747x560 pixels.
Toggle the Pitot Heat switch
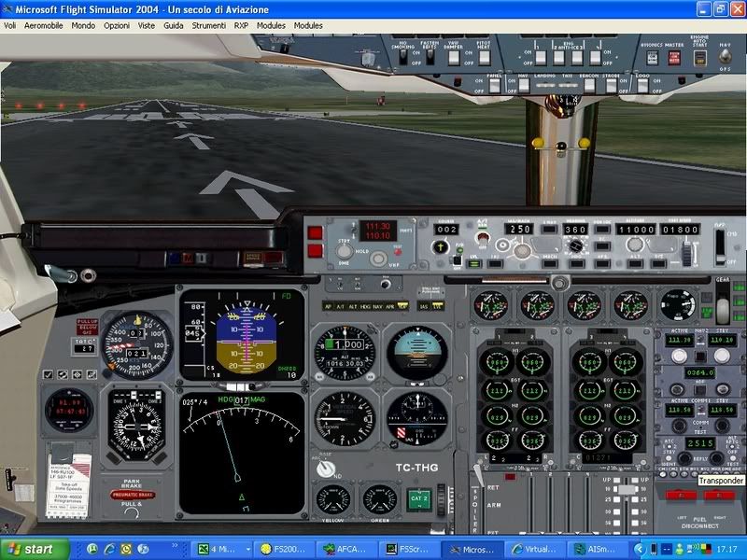(x=485, y=58)
